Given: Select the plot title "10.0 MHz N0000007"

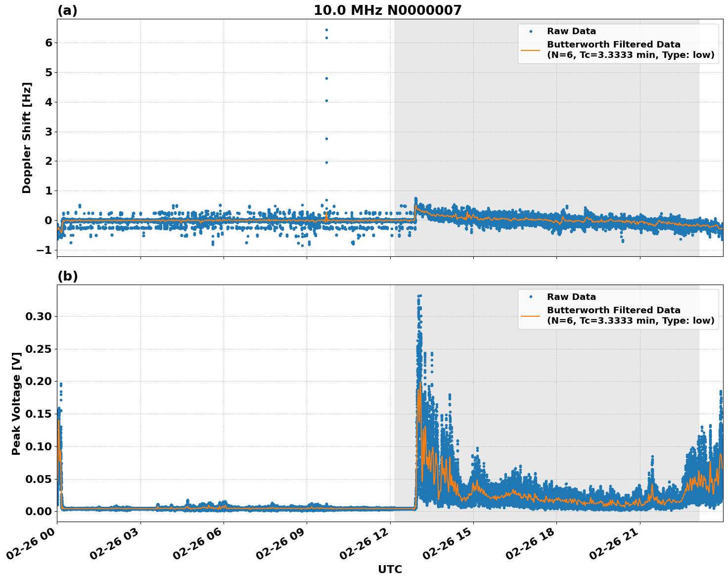Looking at the screenshot, I should point(387,10).
